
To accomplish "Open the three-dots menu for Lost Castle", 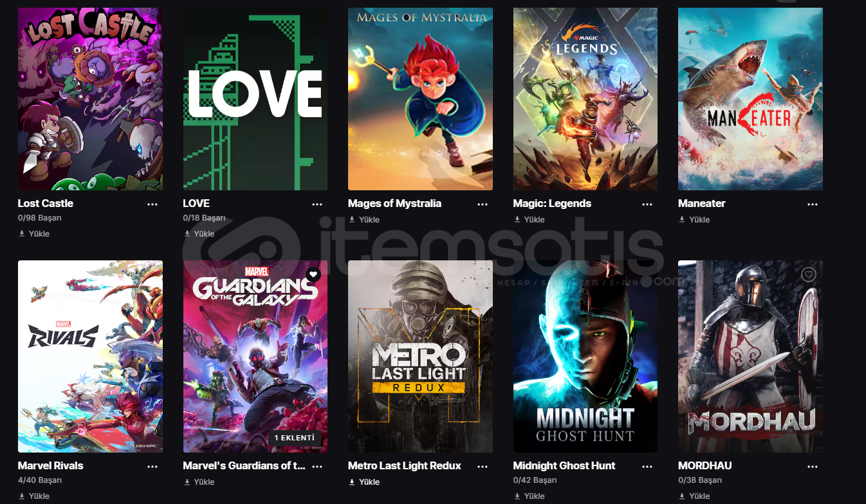I will click(x=152, y=204).
